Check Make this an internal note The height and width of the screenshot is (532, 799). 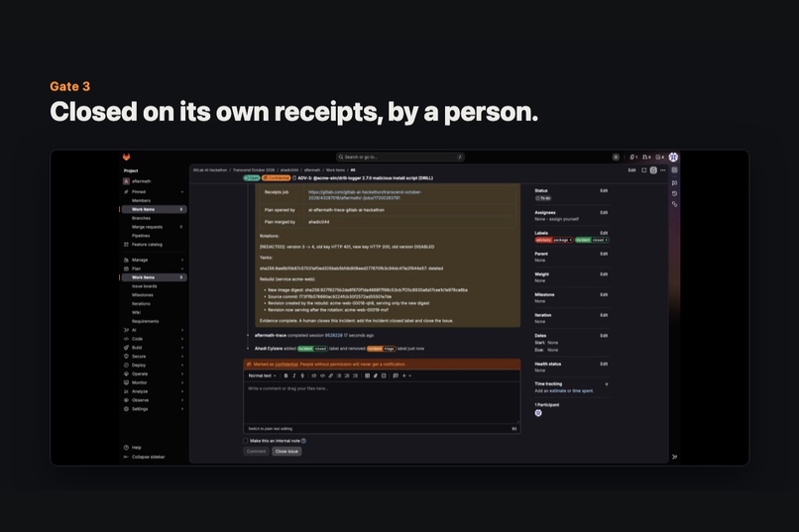click(246, 441)
